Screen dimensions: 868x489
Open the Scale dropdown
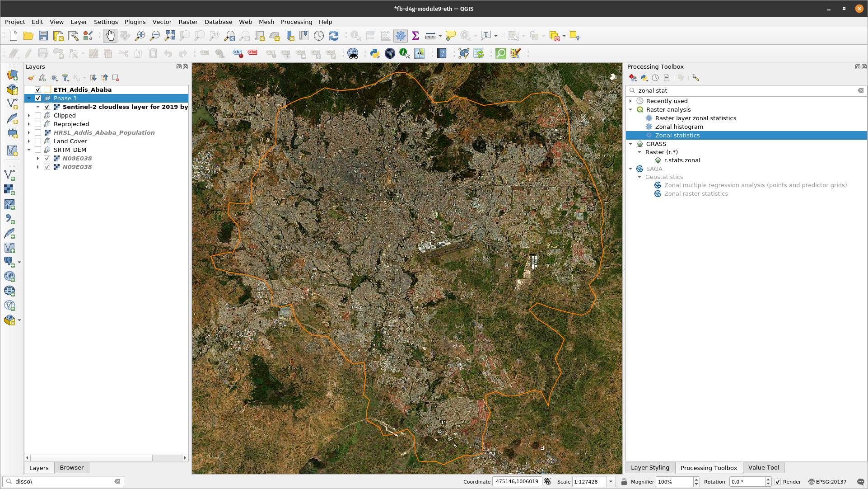611,482
